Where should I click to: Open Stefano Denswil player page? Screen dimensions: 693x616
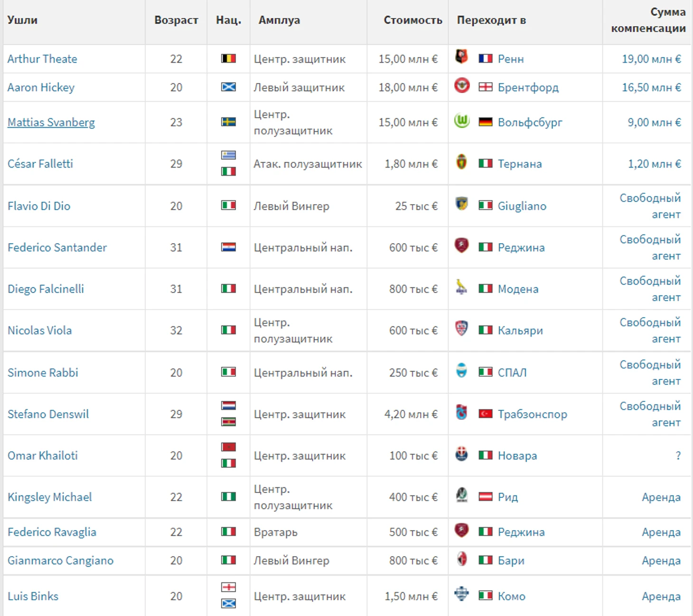[48, 414]
